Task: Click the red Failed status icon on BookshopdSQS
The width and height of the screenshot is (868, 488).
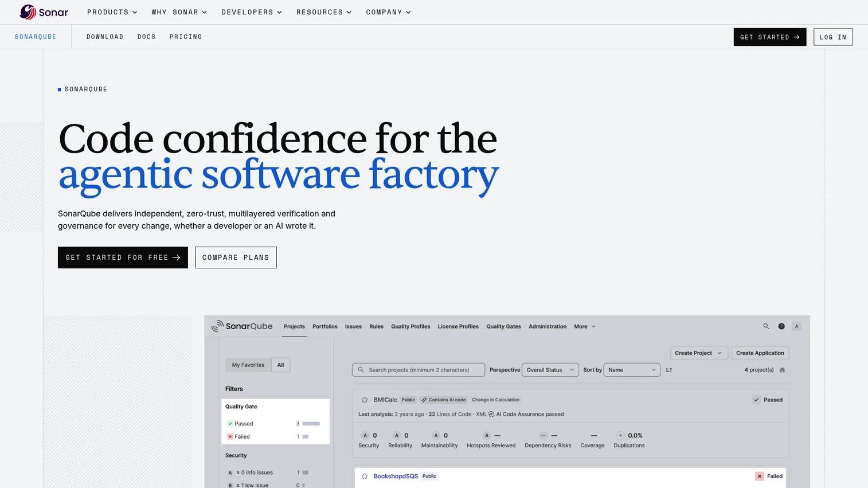Action: (759, 476)
